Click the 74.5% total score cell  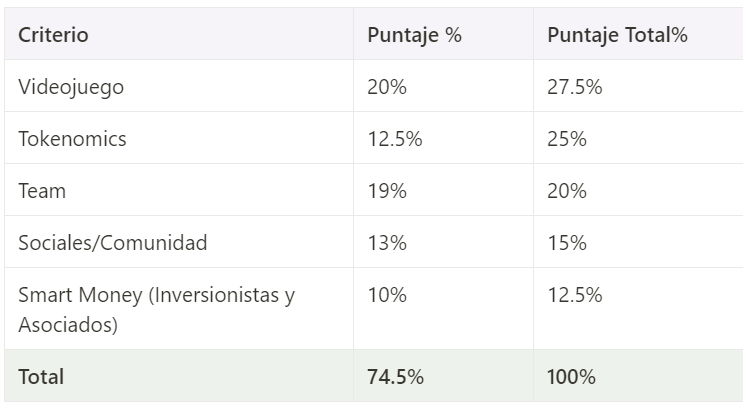395,377
